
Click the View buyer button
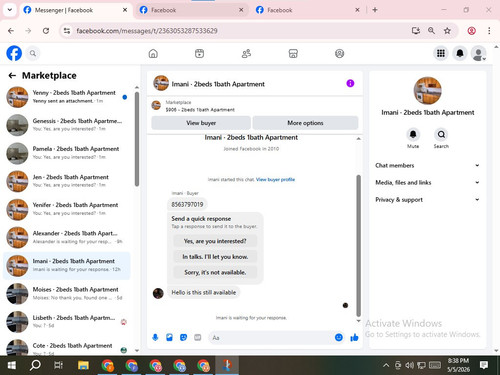click(x=201, y=123)
